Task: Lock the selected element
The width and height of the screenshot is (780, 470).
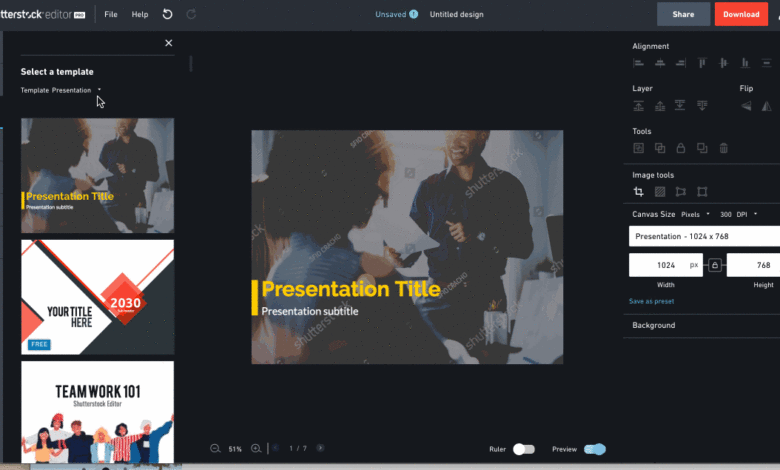Action: click(x=681, y=148)
